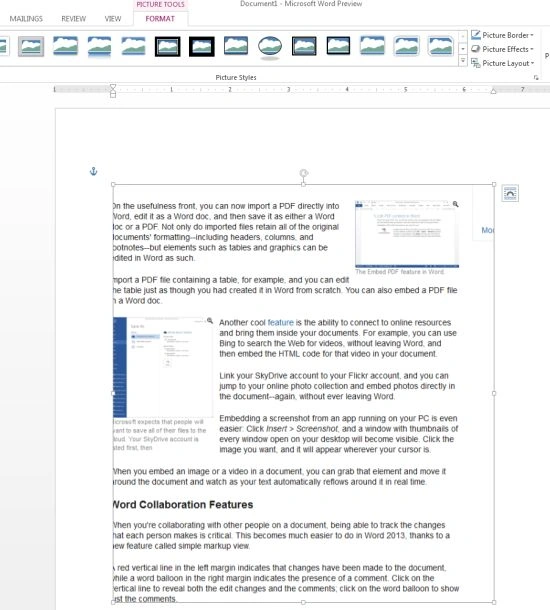550x610 pixels.
Task: Apply the Beveled Oval Black picture style
Action: coord(270,47)
